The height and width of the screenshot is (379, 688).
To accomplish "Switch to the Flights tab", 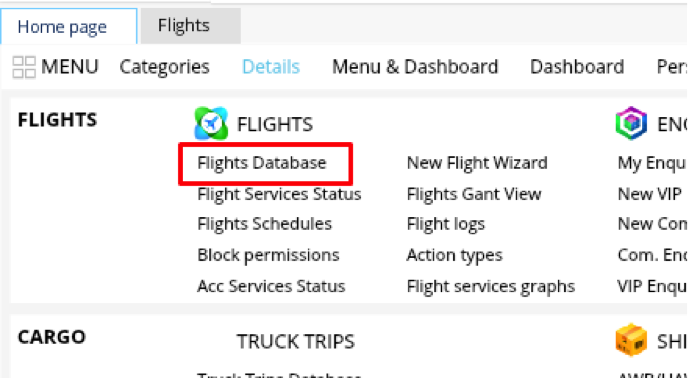I will coord(184,25).
